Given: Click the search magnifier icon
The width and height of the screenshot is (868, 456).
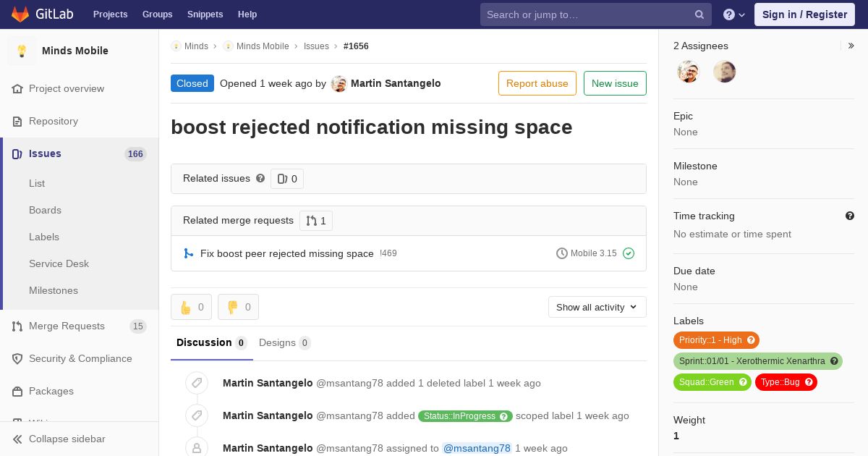Looking at the screenshot, I should (x=699, y=14).
